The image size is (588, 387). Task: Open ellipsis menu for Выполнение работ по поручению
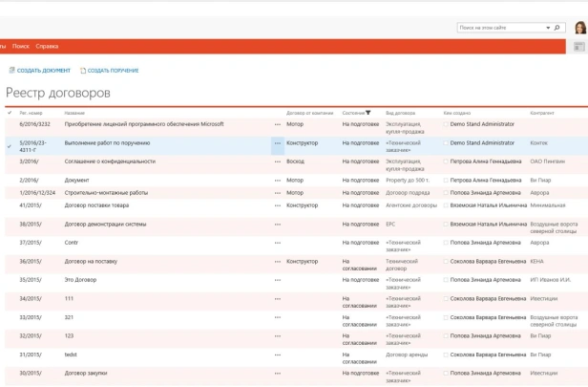[278, 143]
